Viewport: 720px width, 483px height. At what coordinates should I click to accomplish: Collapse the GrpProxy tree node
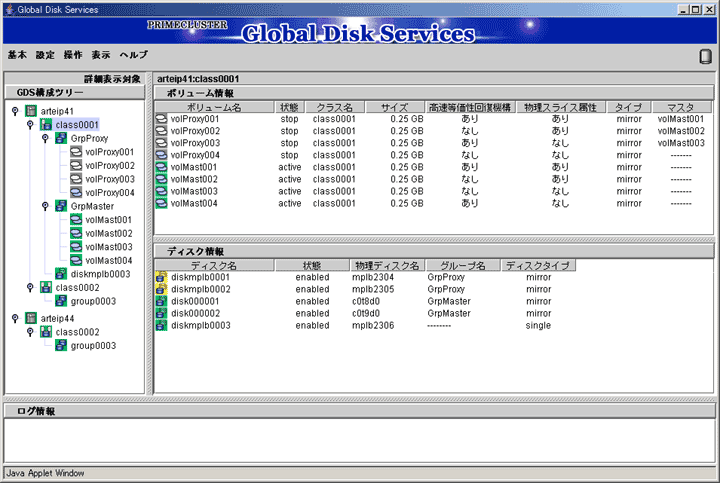pyautogui.click(x=45, y=138)
